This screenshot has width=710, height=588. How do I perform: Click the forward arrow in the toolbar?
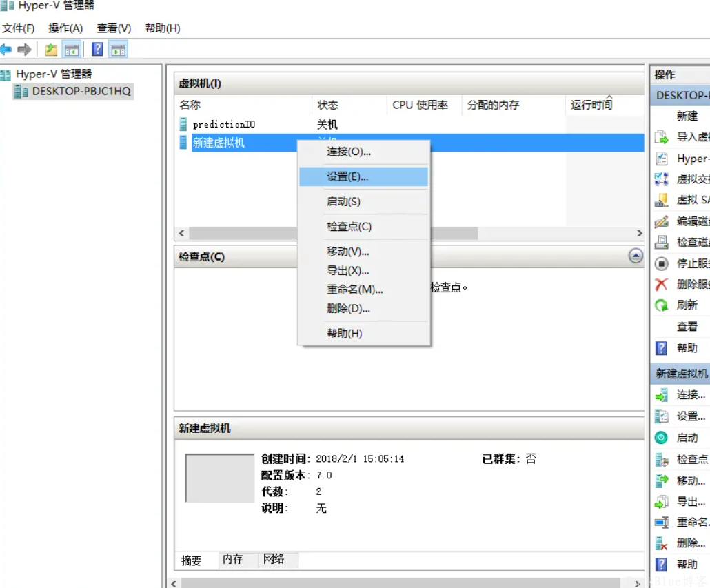(x=24, y=50)
